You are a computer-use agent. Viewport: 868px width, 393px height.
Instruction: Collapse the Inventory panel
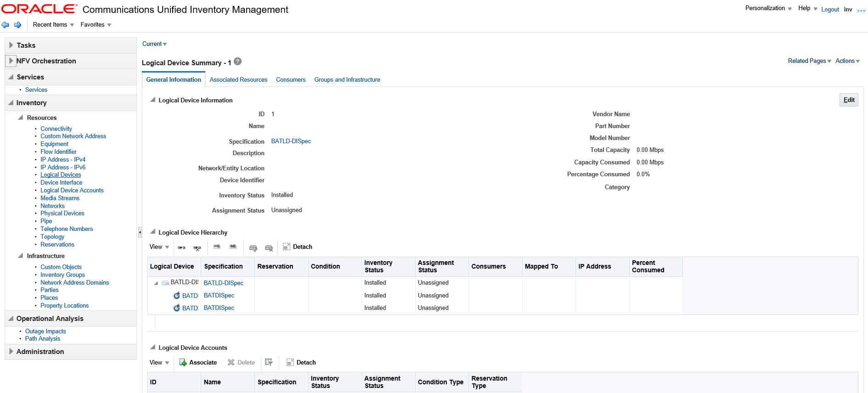11,102
